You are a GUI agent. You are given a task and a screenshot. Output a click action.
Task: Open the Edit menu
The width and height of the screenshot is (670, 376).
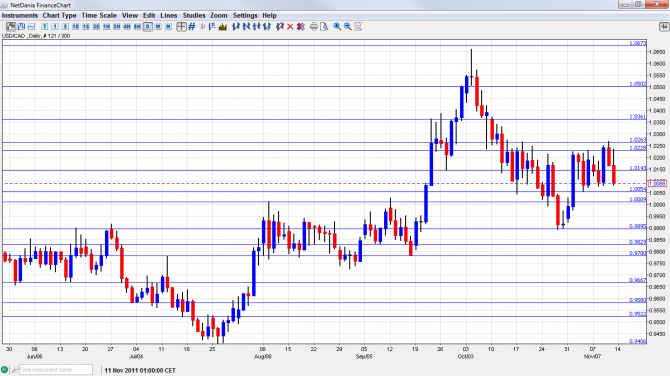point(149,15)
